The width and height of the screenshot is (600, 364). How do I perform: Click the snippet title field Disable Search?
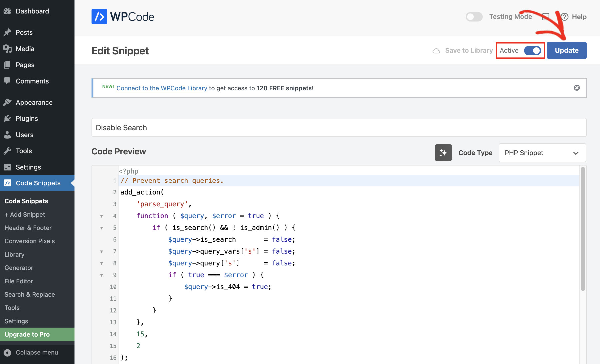[339, 128]
